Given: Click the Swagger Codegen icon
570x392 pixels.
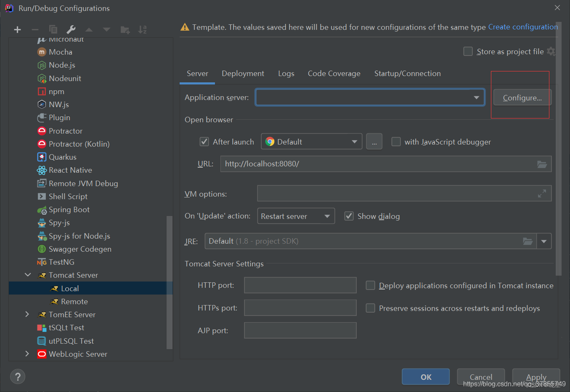Looking at the screenshot, I should [42, 249].
